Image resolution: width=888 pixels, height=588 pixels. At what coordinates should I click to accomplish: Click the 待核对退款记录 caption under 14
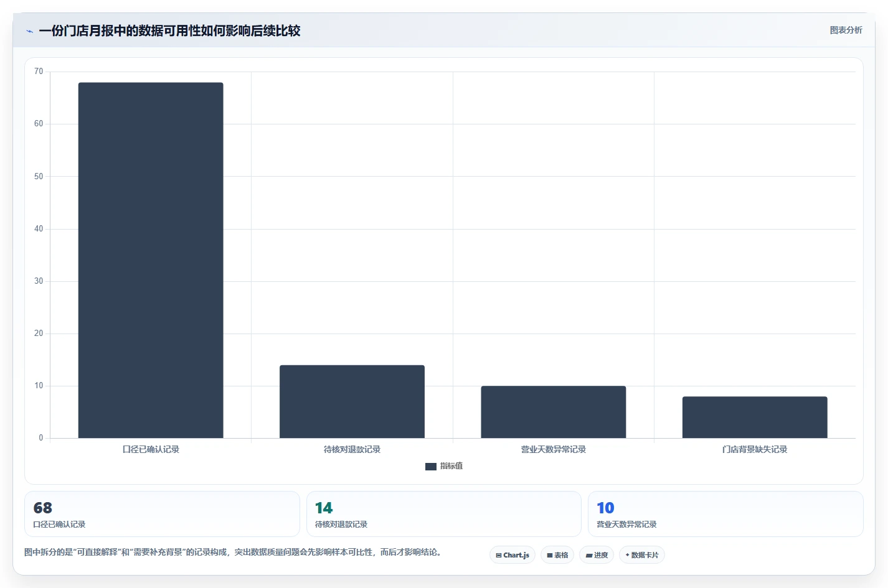tap(341, 525)
